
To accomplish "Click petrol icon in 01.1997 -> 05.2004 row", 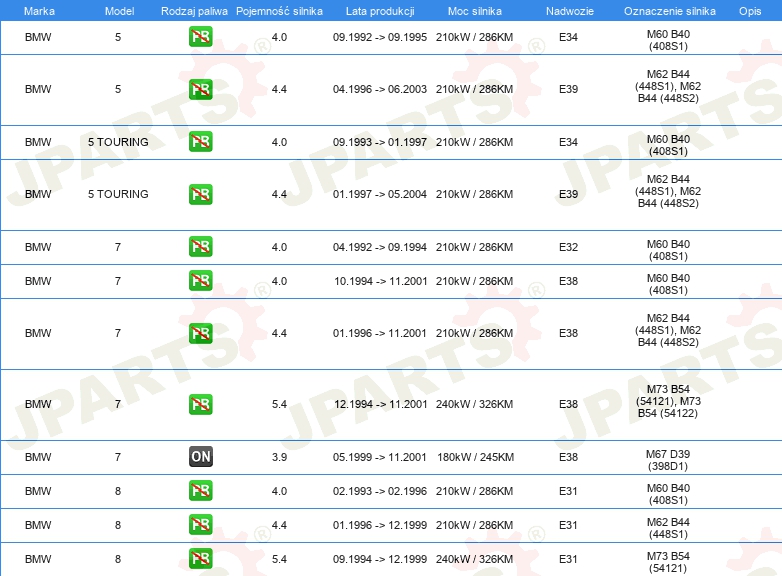I will pos(200,194).
